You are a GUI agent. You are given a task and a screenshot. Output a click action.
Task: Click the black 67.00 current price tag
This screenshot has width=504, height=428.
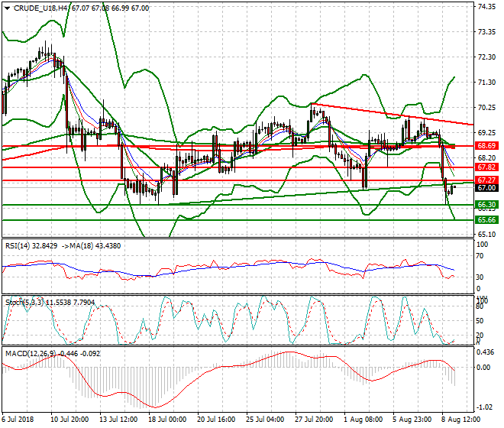486,188
